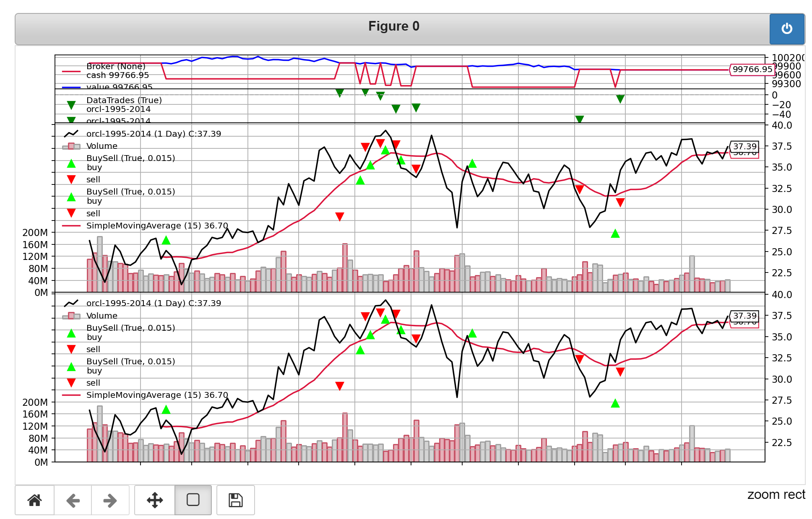Image resolution: width=812 pixels, height=519 pixels.
Task: Click upper chart 'orcl-1995-2014 (1 Day) C:37.39' legend
Action: (x=154, y=134)
